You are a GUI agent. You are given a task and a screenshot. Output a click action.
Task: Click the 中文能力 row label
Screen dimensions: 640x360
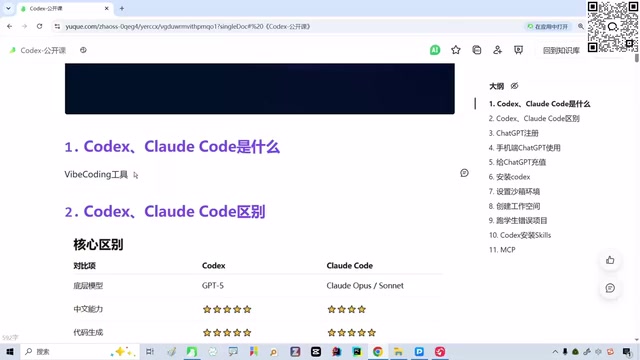click(88, 309)
